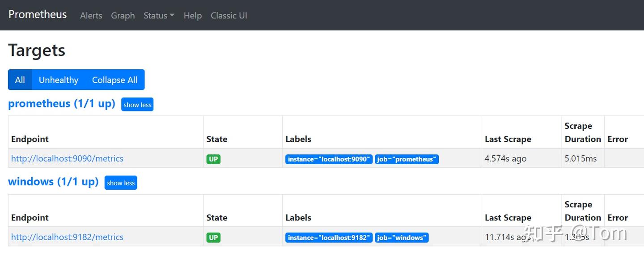644x259 pixels.
Task: Collapse the prometheus job with show less
Action: [137, 104]
